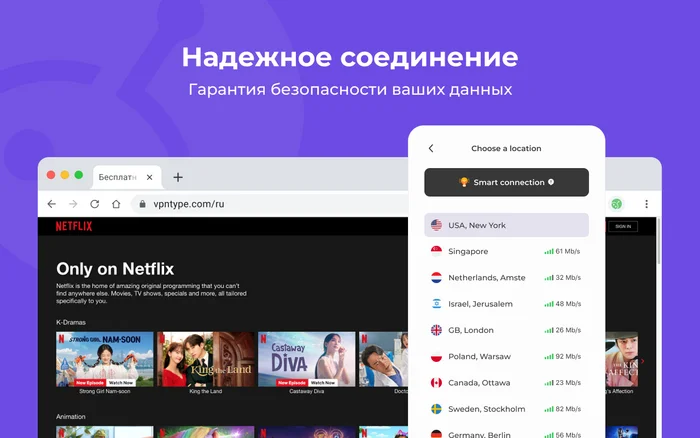Image resolution: width=700 pixels, height=438 pixels.
Task: Click the Netflix page scrollbar
Action: click(x=658, y=241)
